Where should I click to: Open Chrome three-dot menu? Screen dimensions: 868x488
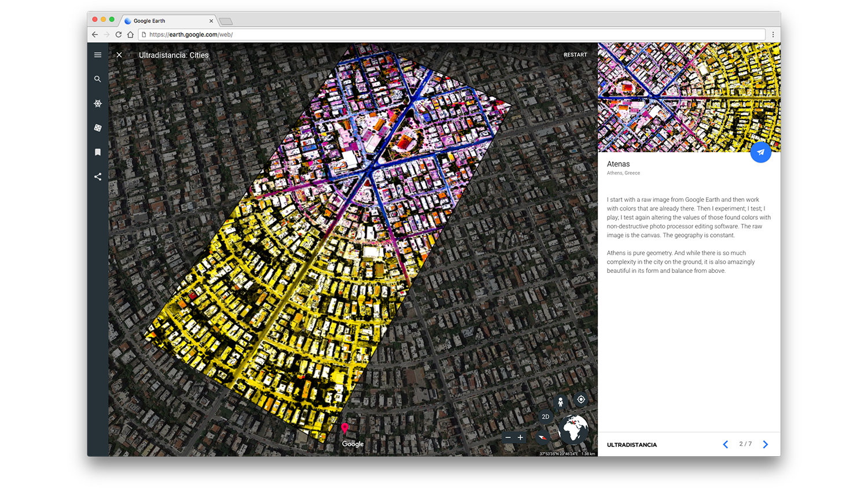coord(773,35)
